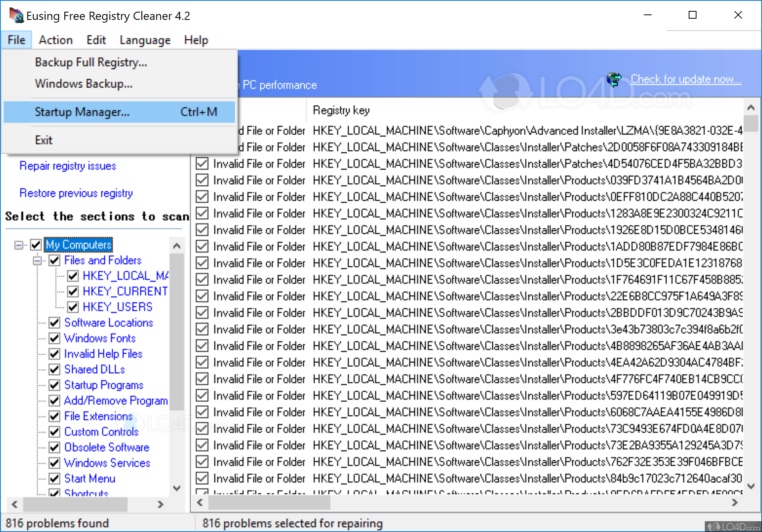Open the Language menu
This screenshot has width=762, height=532.
tap(145, 40)
